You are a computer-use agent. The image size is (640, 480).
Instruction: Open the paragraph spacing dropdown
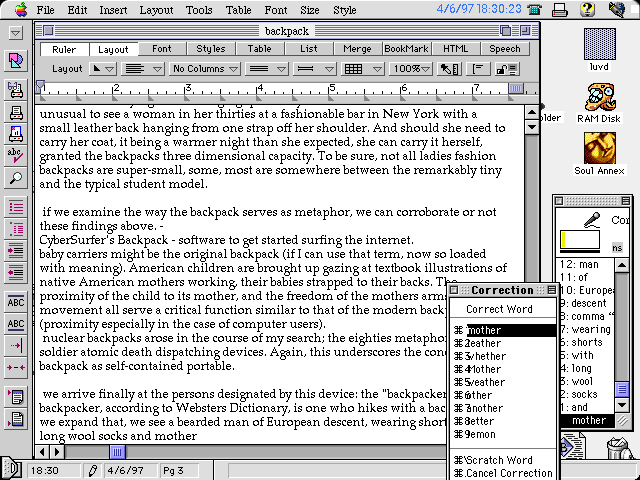pyautogui.click(x=315, y=69)
